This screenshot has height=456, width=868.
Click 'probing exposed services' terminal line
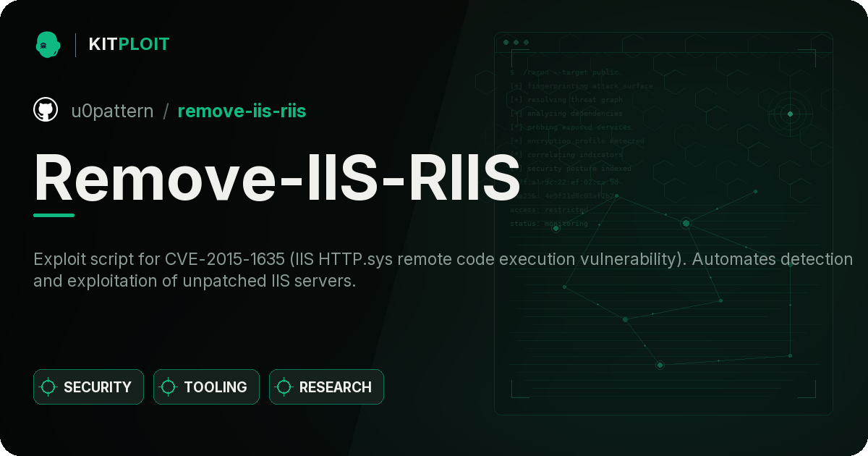point(570,127)
